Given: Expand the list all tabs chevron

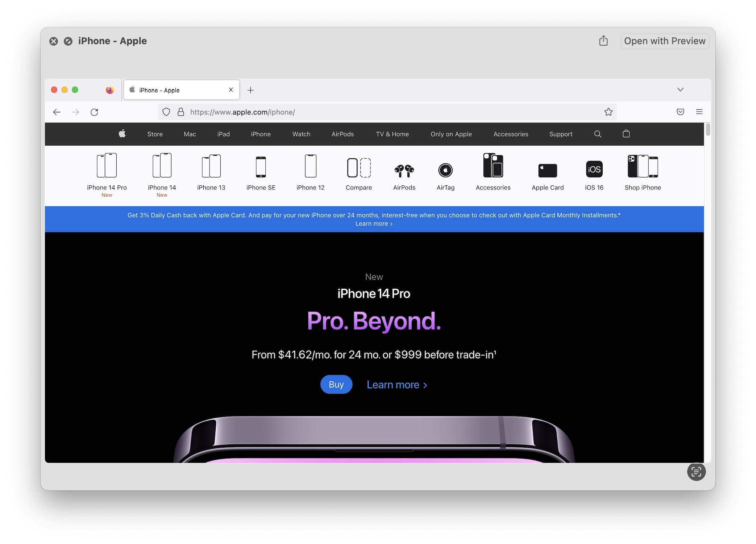Looking at the screenshot, I should click(680, 90).
